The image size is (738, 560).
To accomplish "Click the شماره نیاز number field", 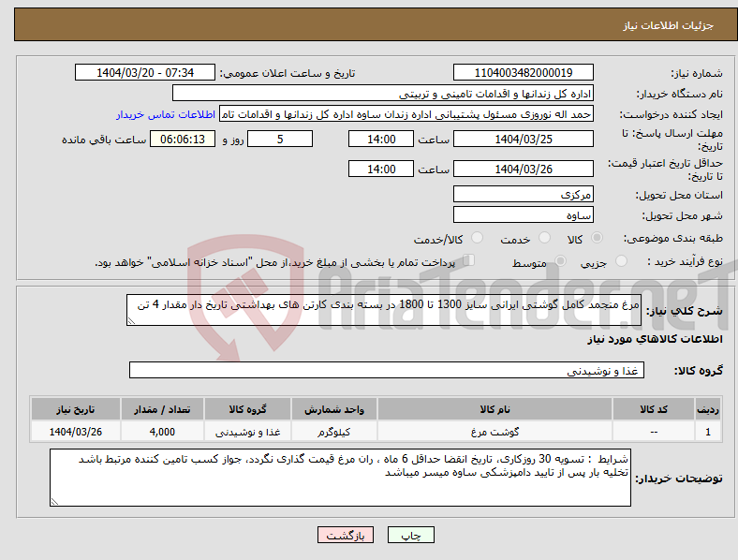I will pyautogui.click(x=524, y=72).
